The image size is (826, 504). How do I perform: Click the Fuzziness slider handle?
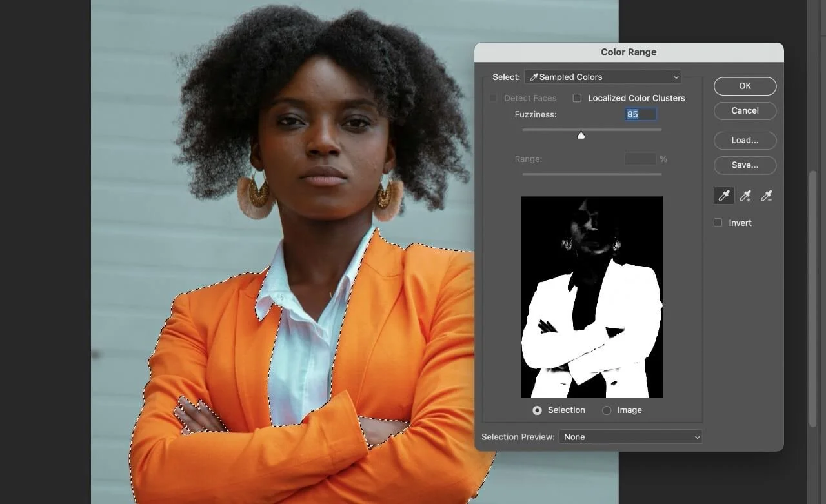click(x=581, y=136)
